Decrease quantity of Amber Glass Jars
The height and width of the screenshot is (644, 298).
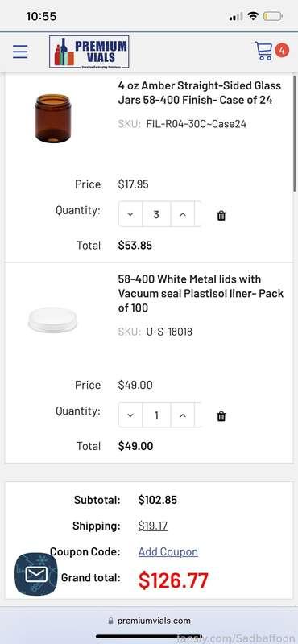coord(130,214)
